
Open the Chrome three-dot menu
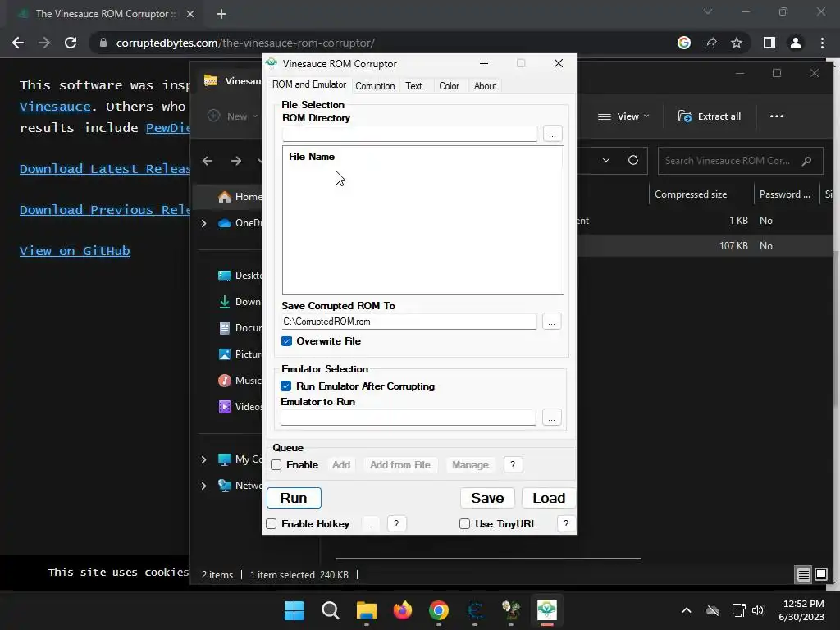tap(822, 43)
